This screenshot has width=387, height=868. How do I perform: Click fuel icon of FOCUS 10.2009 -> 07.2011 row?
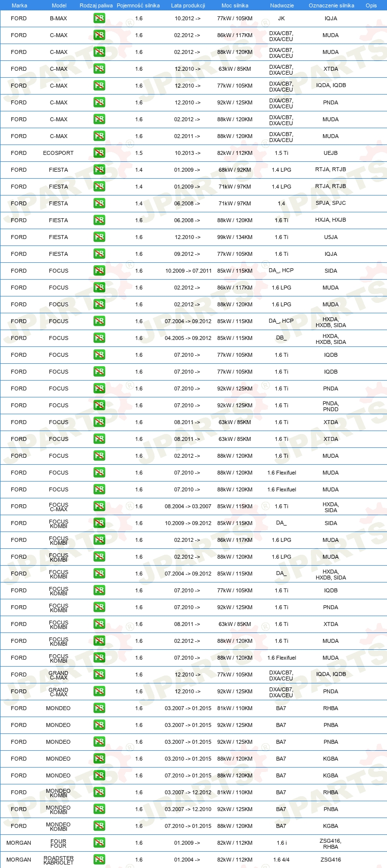(x=99, y=271)
